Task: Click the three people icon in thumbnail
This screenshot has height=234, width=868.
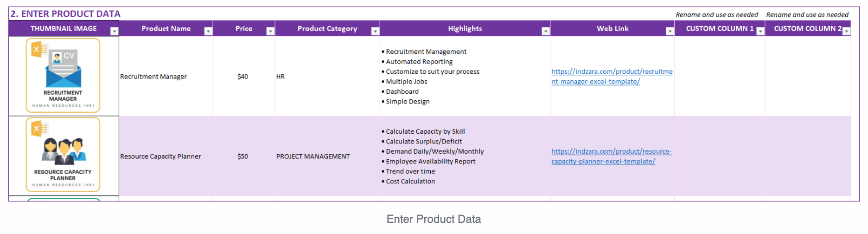Action: pyautogui.click(x=64, y=151)
